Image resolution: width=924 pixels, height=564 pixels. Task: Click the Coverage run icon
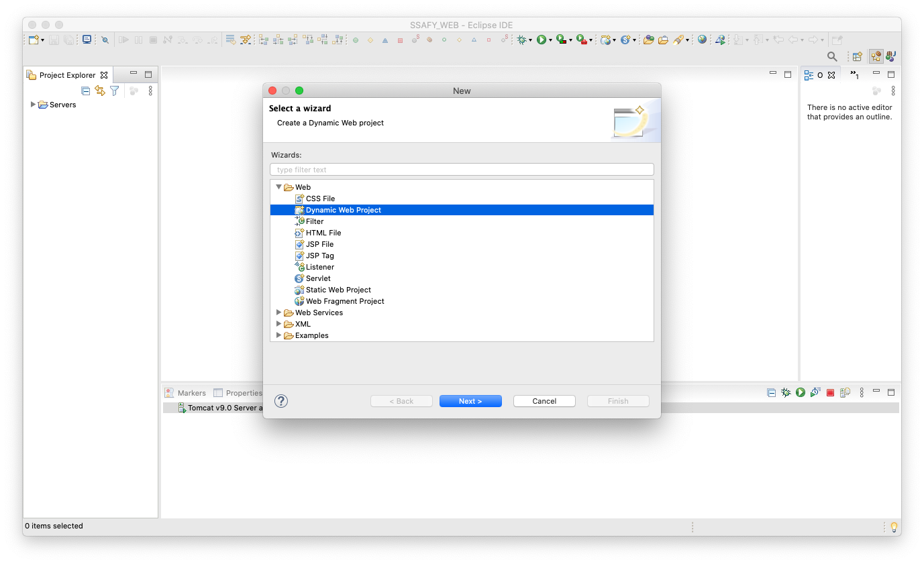pyautogui.click(x=561, y=40)
